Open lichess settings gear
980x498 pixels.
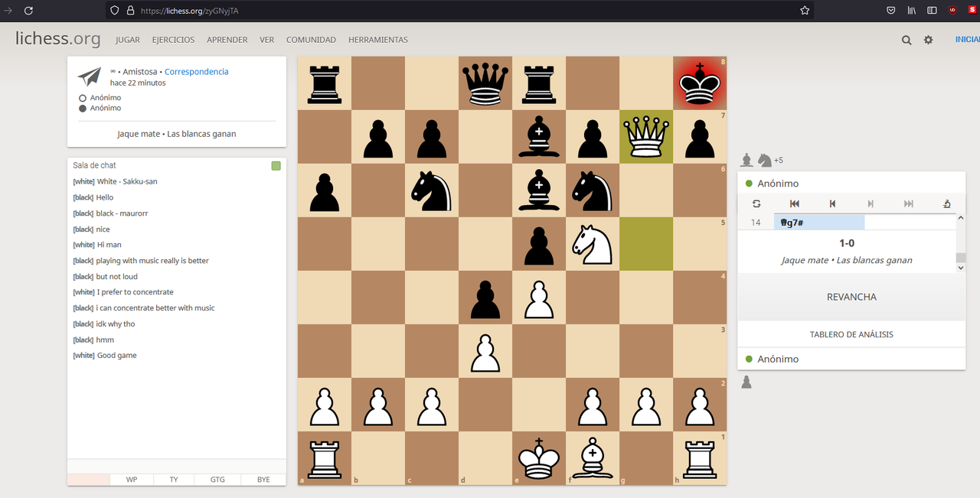[x=928, y=40]
